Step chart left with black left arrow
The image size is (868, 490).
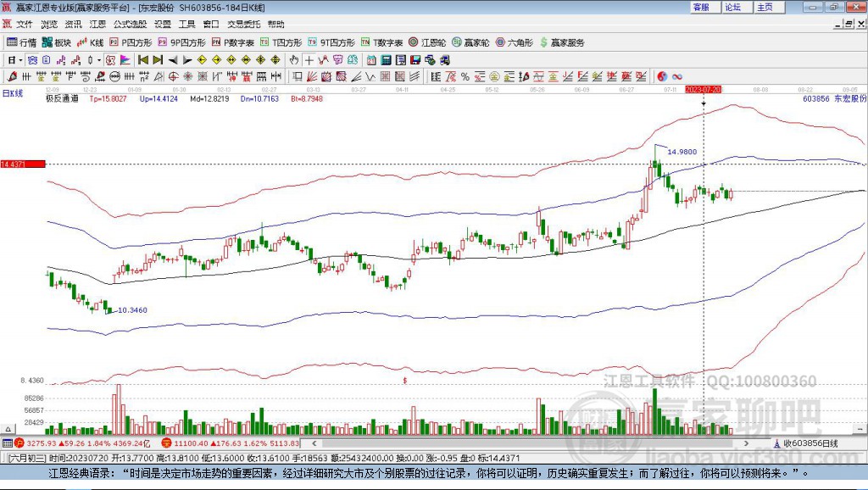click(173, 60)
